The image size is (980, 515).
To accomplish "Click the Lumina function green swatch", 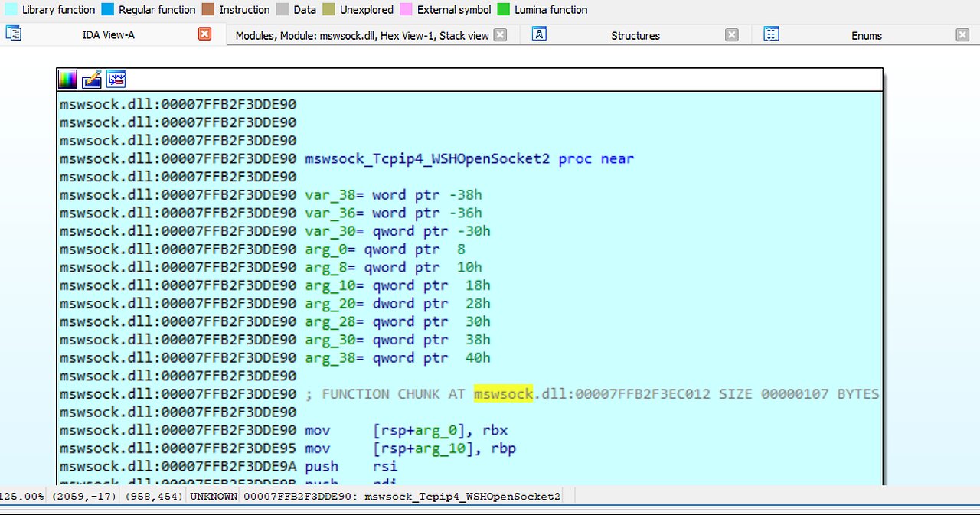I will (503, 10).
